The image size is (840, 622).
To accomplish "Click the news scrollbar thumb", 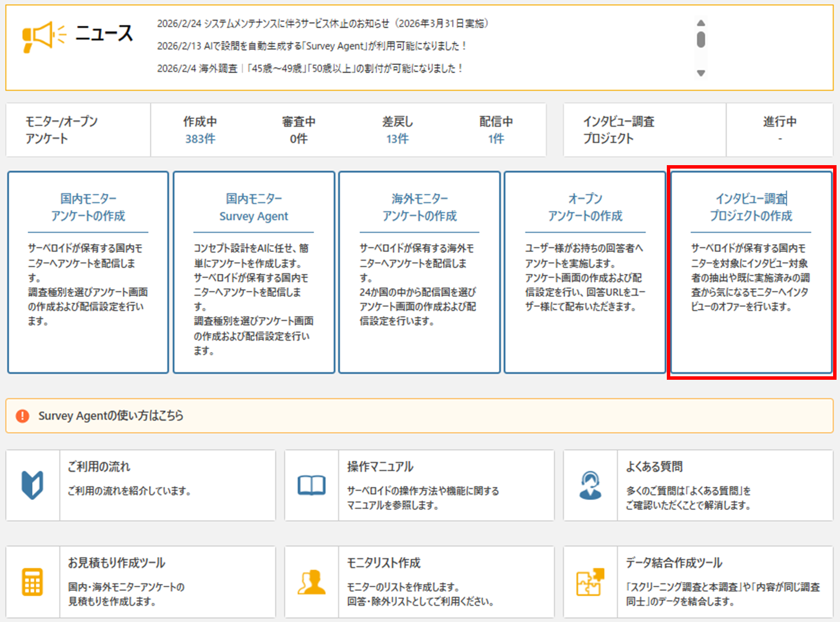I will [x=701, y=40].
